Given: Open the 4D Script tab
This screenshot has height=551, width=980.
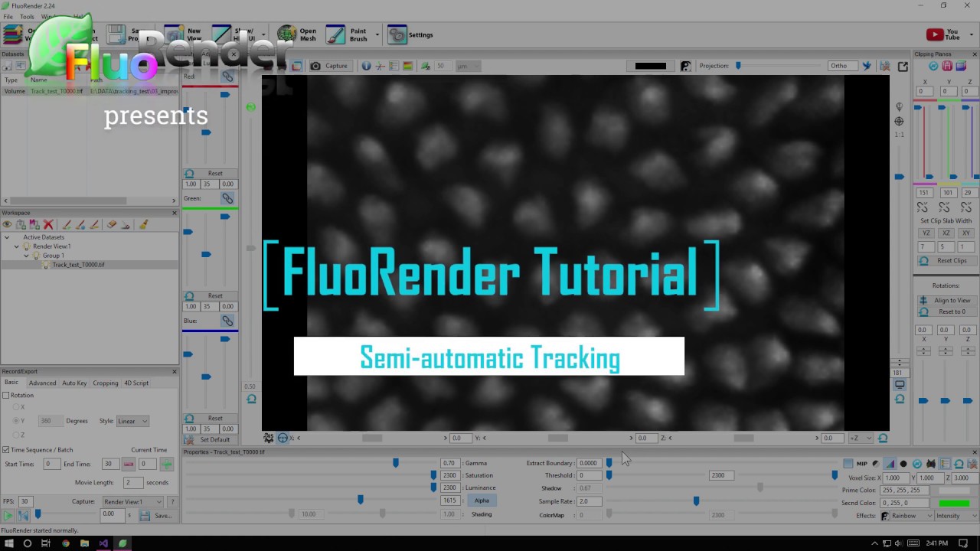Looking at the screenshot, I should [x=136, y=383].
